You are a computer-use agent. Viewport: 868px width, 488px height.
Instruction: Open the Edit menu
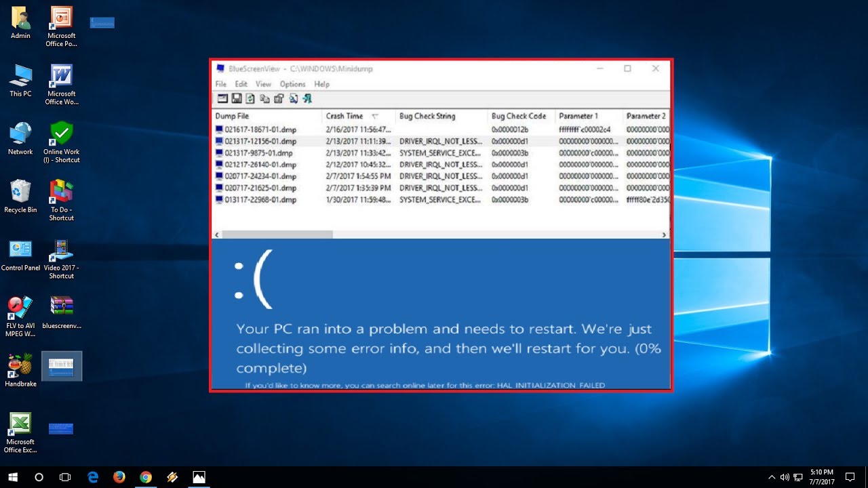click(241, 84)
